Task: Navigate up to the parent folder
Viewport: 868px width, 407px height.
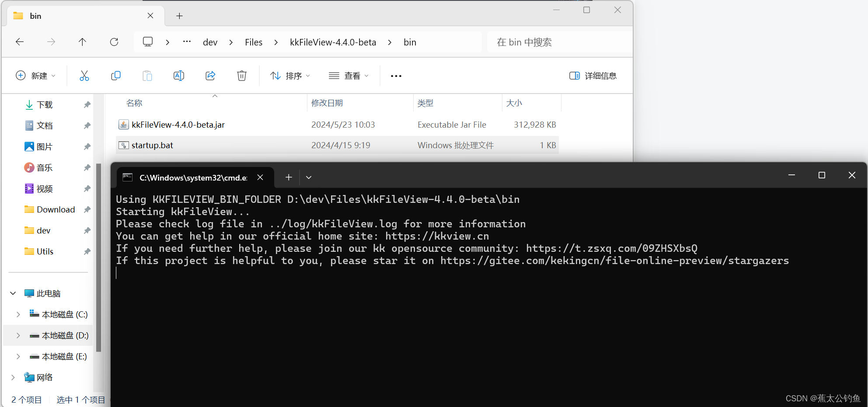Action: pyautogui.click(x=82, y=42)
